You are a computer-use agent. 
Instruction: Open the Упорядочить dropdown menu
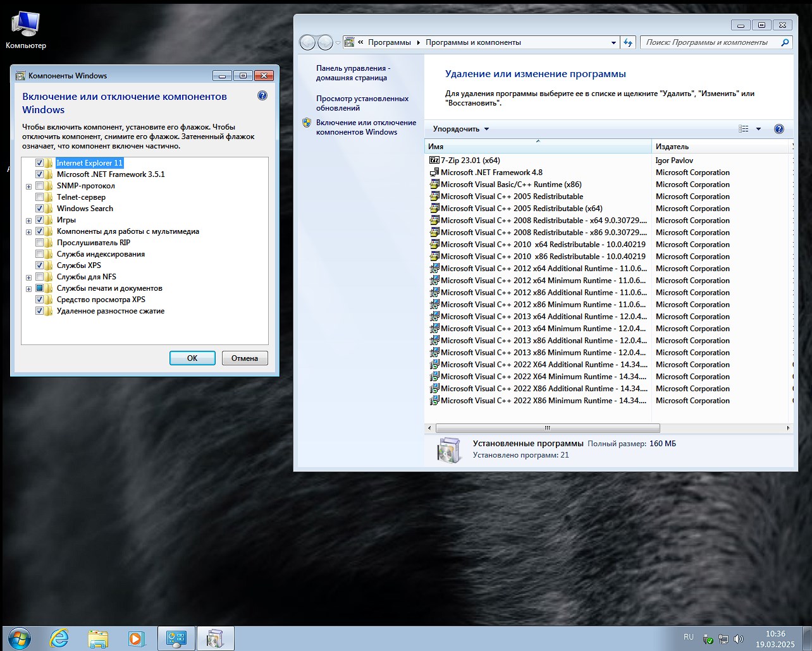[x=461, y=129]
